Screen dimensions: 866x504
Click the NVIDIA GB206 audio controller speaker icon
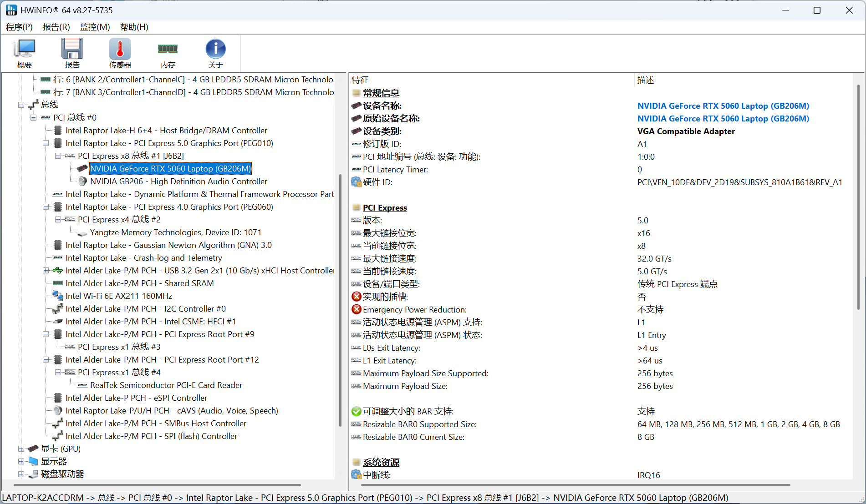pyautogui.click(x=82, y=181)
